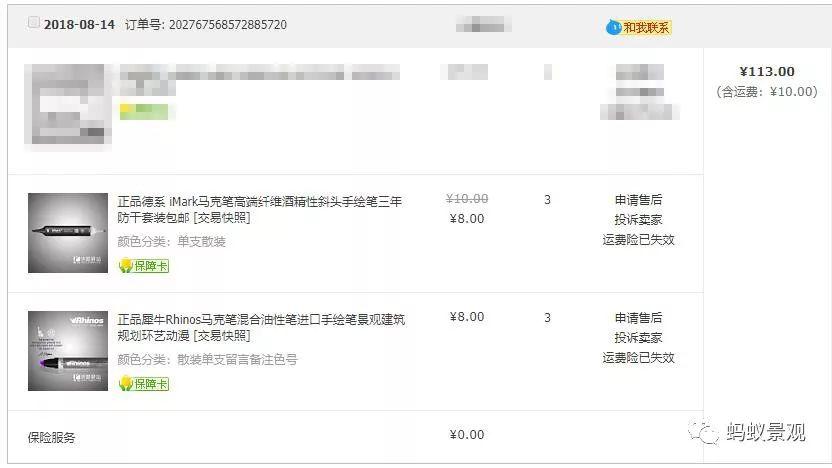
Task: Click 投诉卖家 for the Rhinos marker
Action: coord(638,337)
